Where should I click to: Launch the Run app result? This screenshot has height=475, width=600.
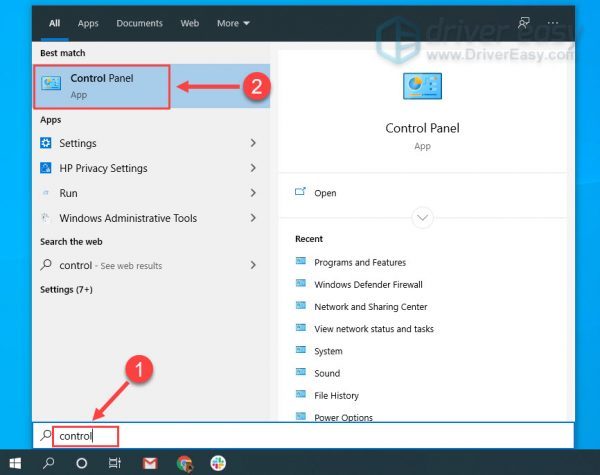point(68,193)
